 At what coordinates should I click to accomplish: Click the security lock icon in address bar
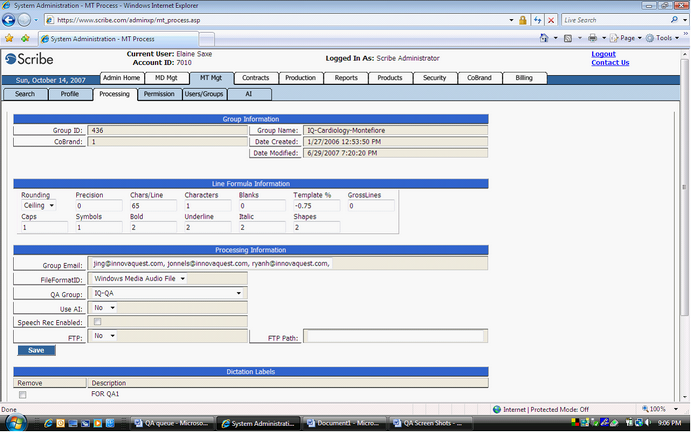[x=523, y=20]
